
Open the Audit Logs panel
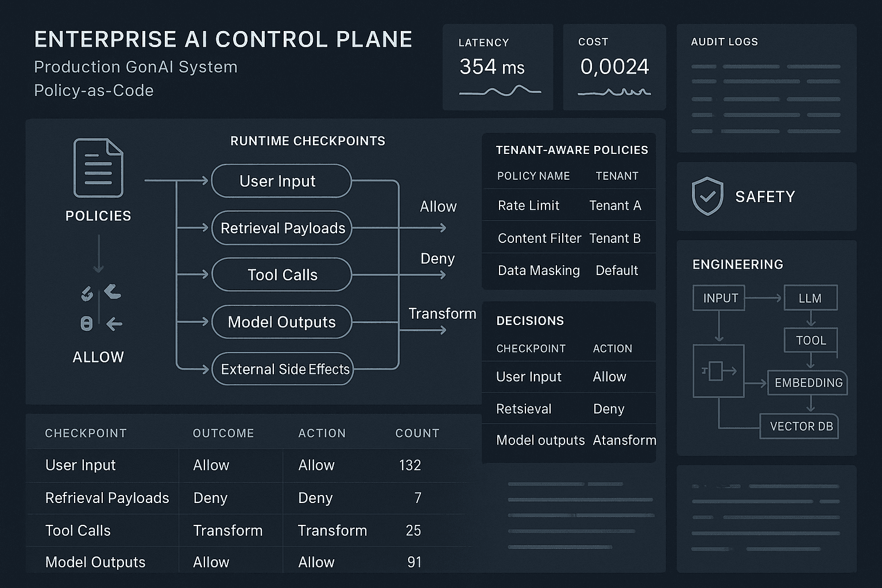tap(767, 88)
